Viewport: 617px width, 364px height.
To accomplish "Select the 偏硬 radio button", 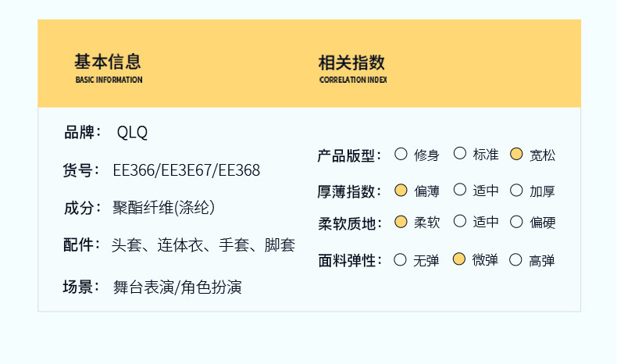I will [516, 222].
